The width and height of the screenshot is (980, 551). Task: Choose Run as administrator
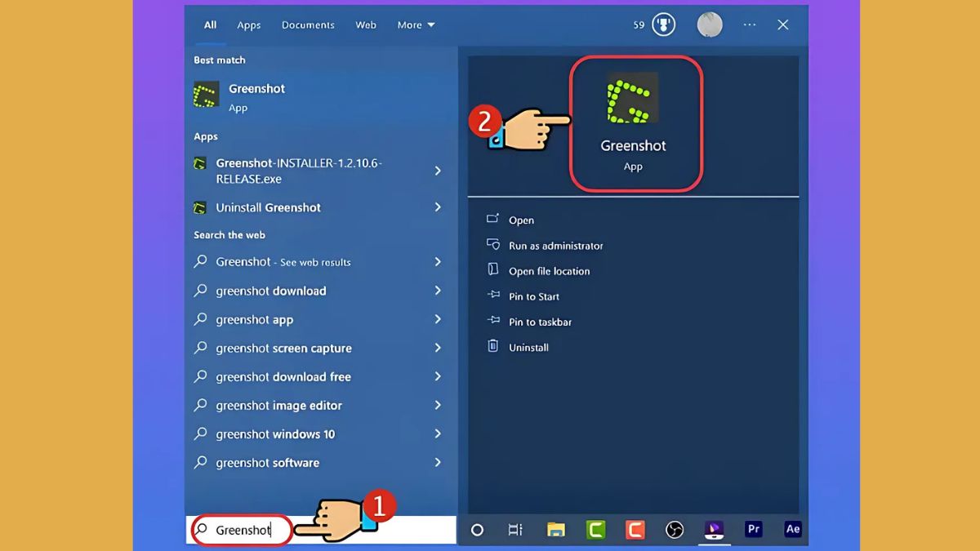(x=556, y=246)
